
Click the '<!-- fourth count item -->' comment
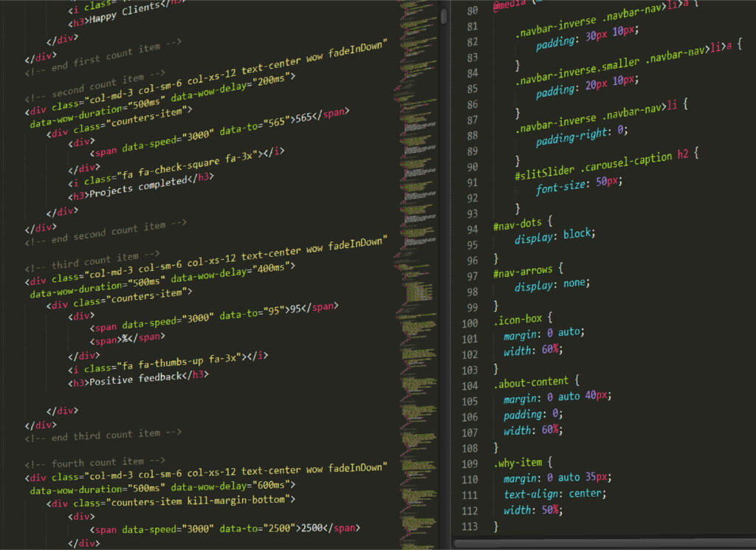94,463
